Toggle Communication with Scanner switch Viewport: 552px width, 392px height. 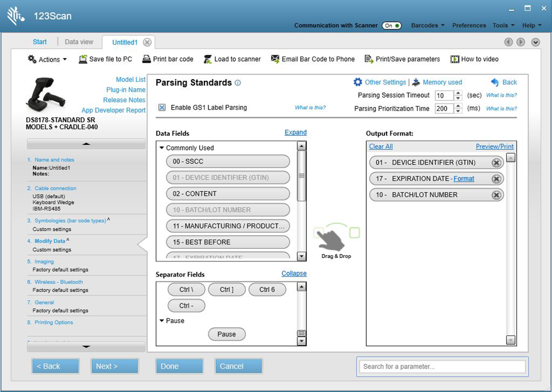(x=392, y=25)
